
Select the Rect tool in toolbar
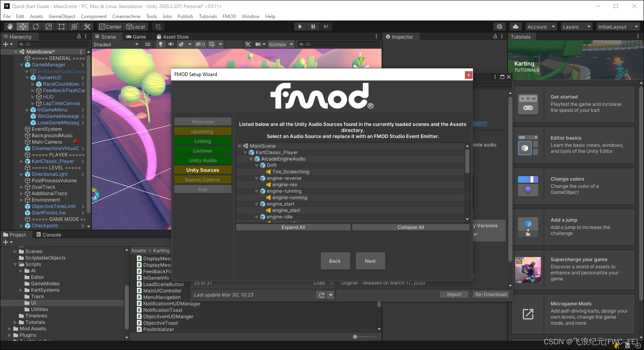coord(62,27)
